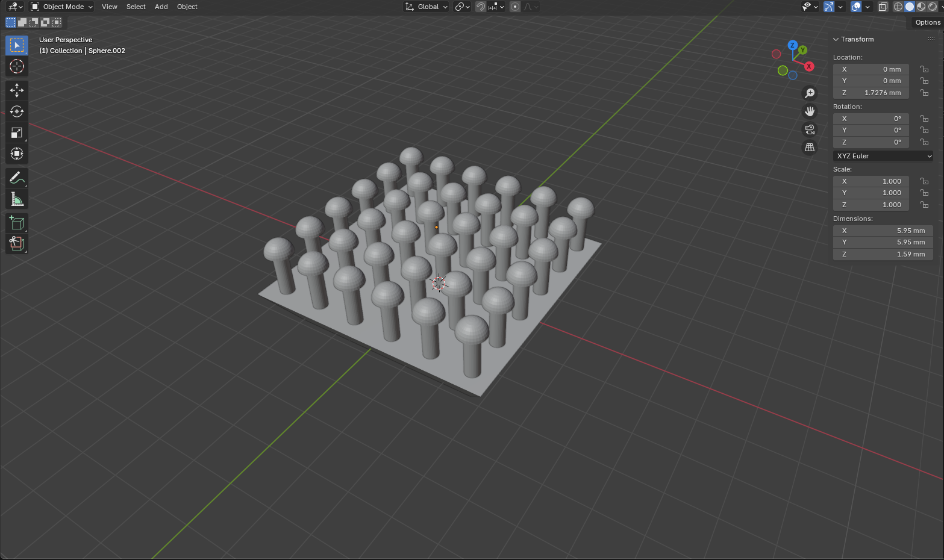
Task: Click the camera view icon
Action: (x=810, y=129)
